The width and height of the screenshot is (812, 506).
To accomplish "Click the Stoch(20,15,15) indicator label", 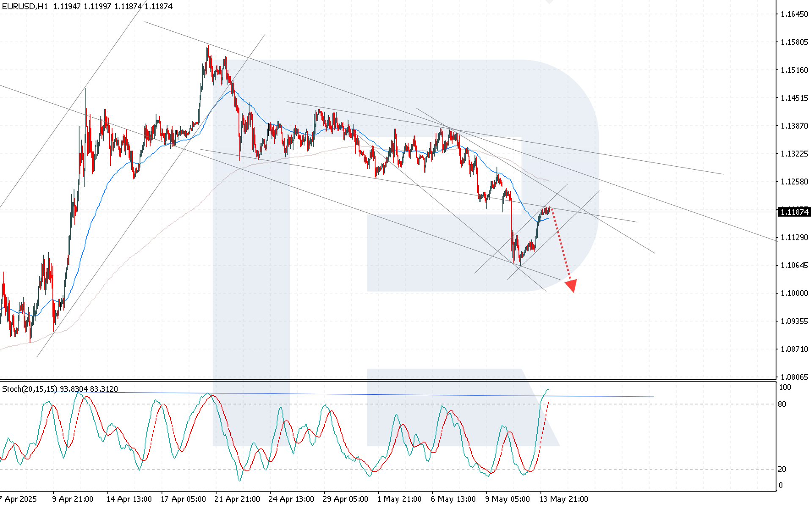I will [30, 388].
